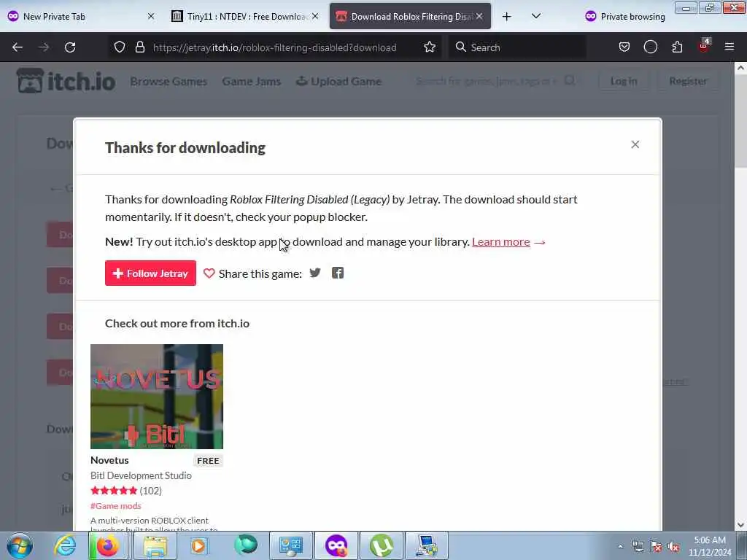Switch to Tiny11 NTDEV tab
The image size is (747, 560).
coord(244,17)
